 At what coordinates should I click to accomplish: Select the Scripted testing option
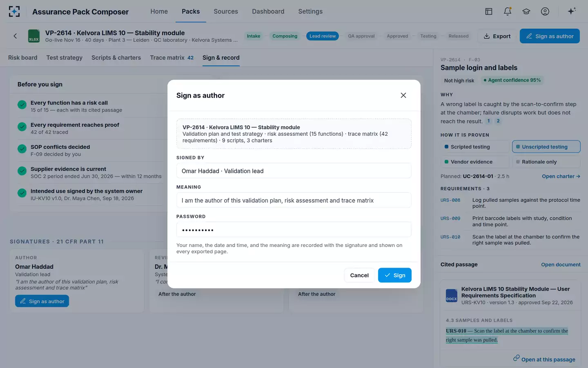tap(474, 147)
